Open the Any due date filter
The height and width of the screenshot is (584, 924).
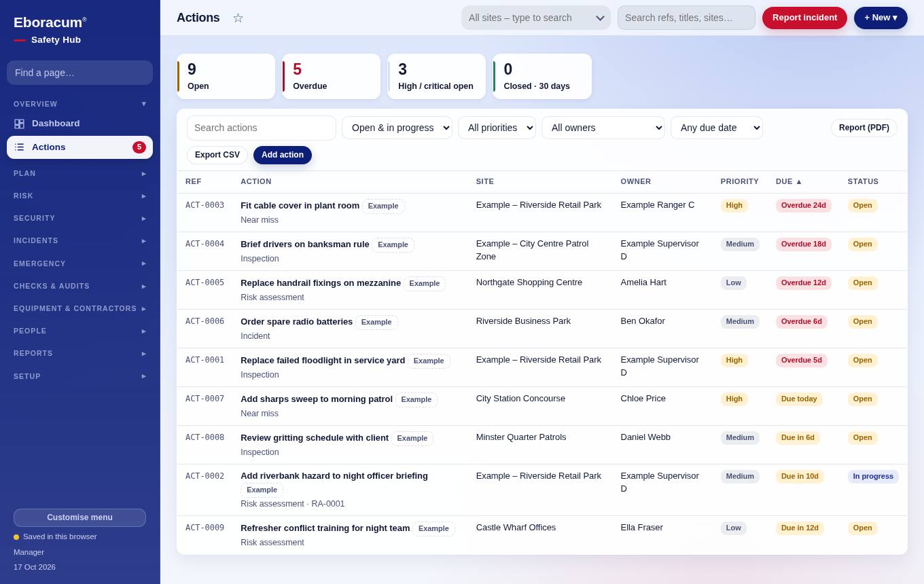pyautogui.click(x=717, y=128)
